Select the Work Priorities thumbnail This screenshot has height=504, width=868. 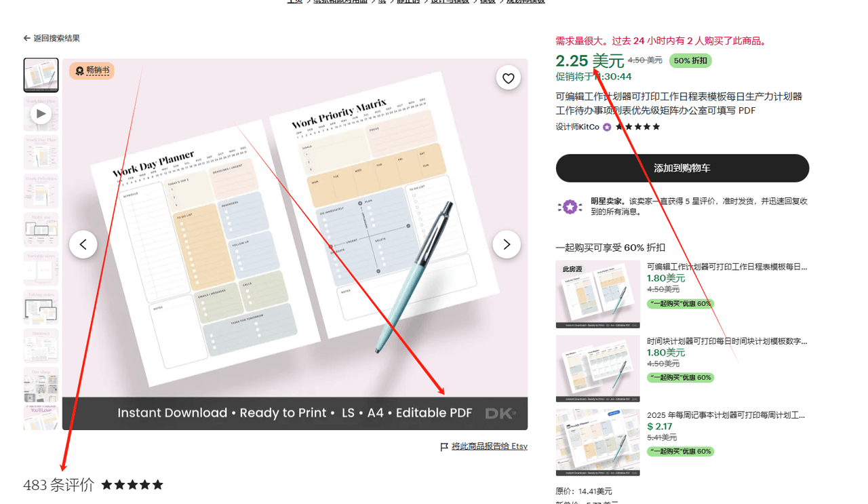point(41,191)
